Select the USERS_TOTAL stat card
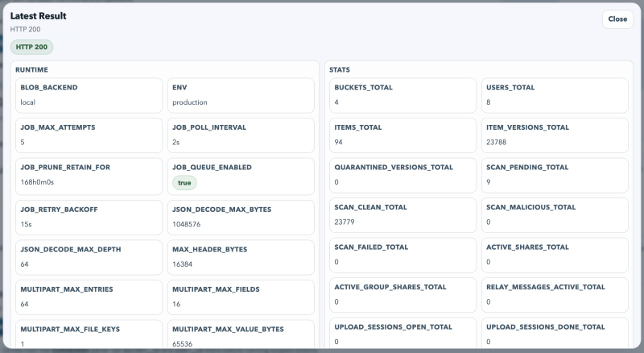The height and width of the screenshot is (353, 644). tap(555, 95)
